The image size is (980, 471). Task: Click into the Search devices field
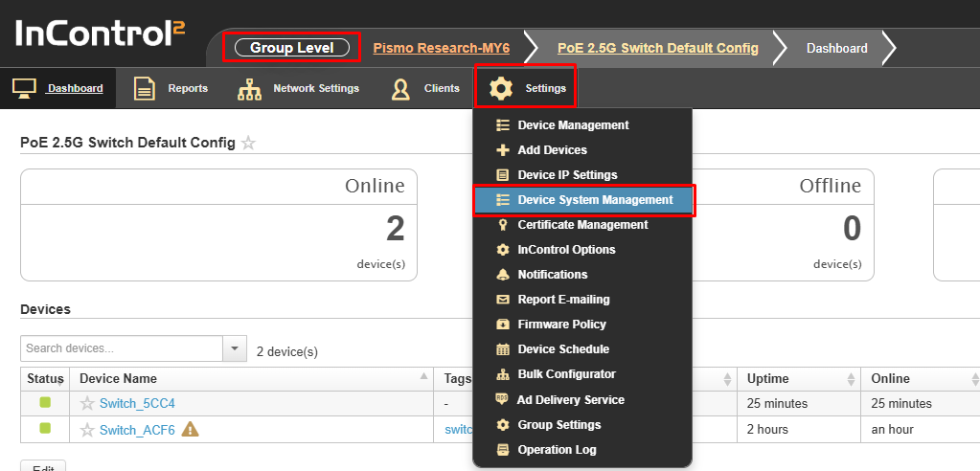pyautogui.click(x=122, y=348)
